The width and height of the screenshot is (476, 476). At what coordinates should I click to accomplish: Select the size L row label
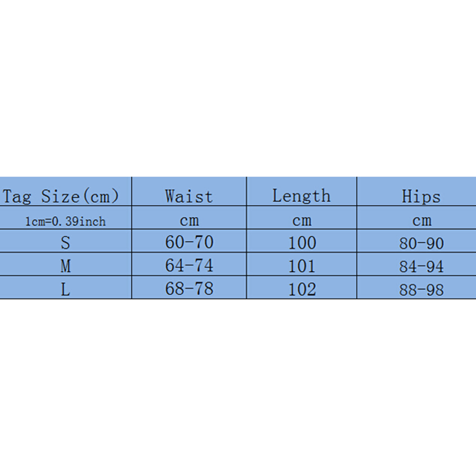pyautogui.click(x=66, y=289)
